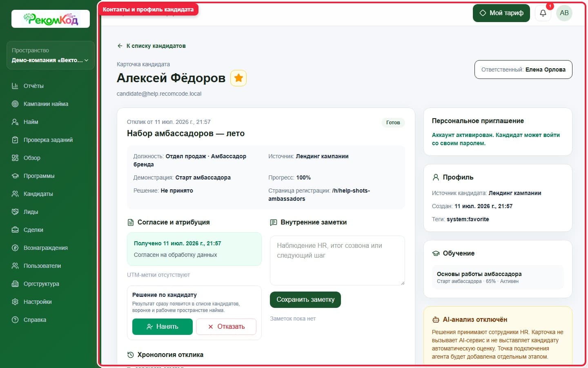The image size is (588, 368).
Task: Click the Внутренние заметки note icon
Action: [274, 222]
